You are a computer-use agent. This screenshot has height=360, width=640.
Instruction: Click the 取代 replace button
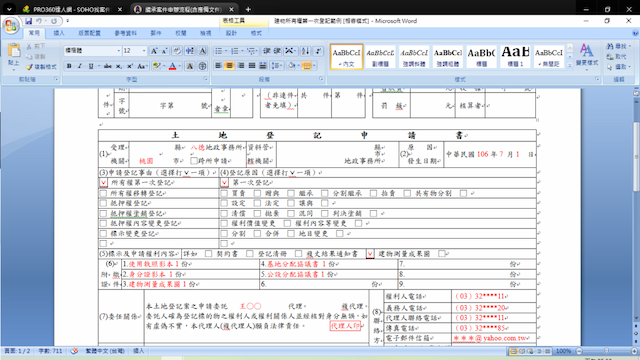click(x=617, y=56)
